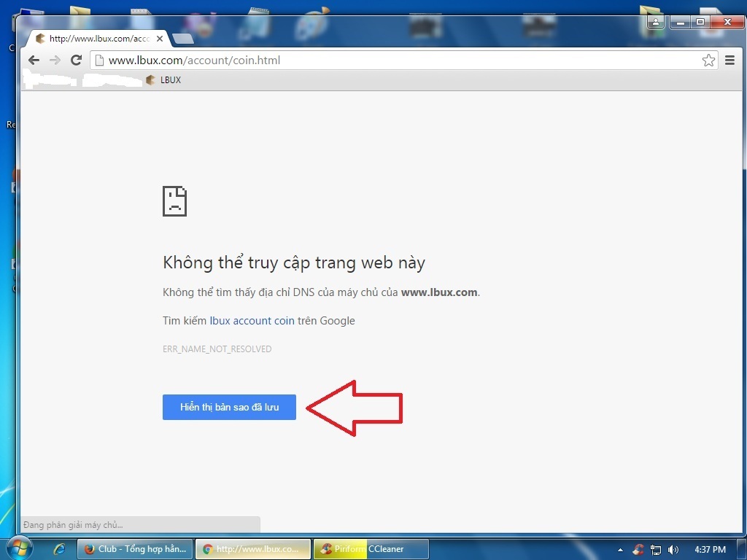The width and height of the screenshot is (747, 560).
Task: Switch to Chrome lbux taskbar item
Action: click(253, 549)
